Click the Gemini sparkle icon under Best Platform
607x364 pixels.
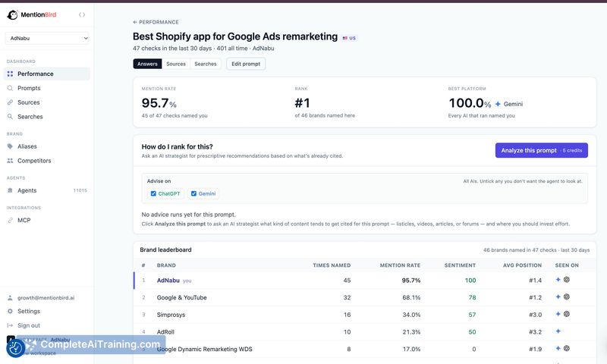click(x=498, y=104)
